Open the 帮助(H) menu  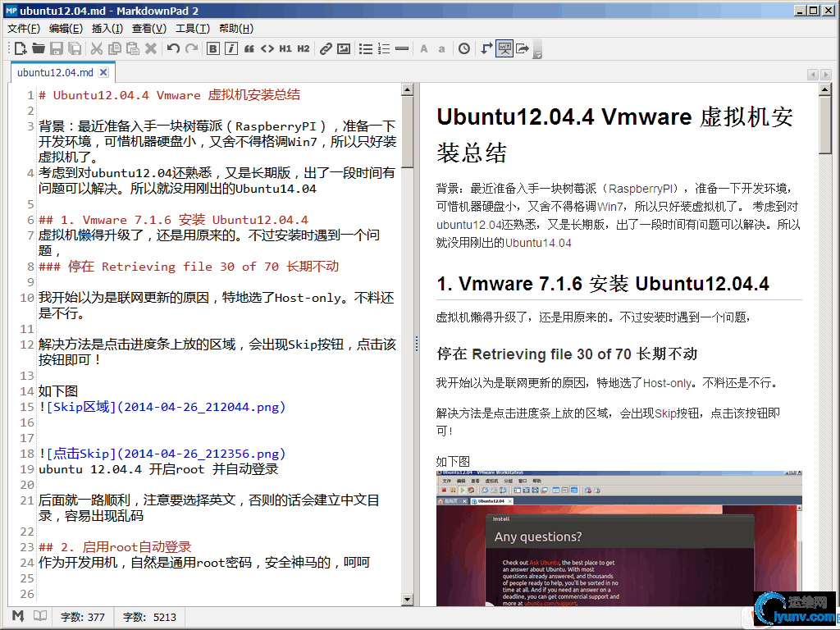pos(235,29)
